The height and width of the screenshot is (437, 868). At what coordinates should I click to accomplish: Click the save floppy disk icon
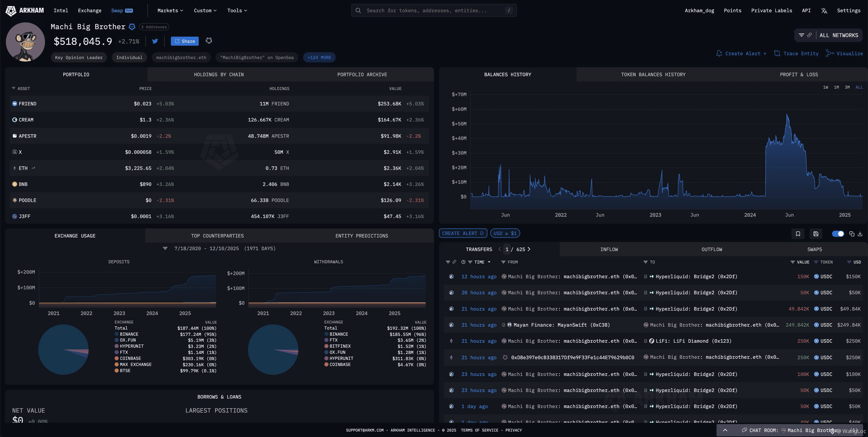coord(816,234)
